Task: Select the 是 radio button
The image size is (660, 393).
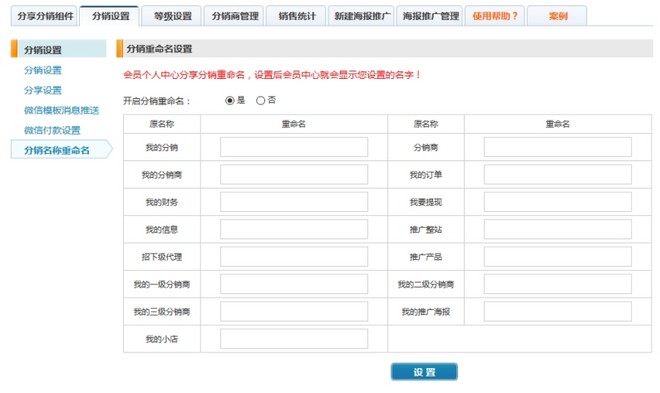Action: point(229,101)
